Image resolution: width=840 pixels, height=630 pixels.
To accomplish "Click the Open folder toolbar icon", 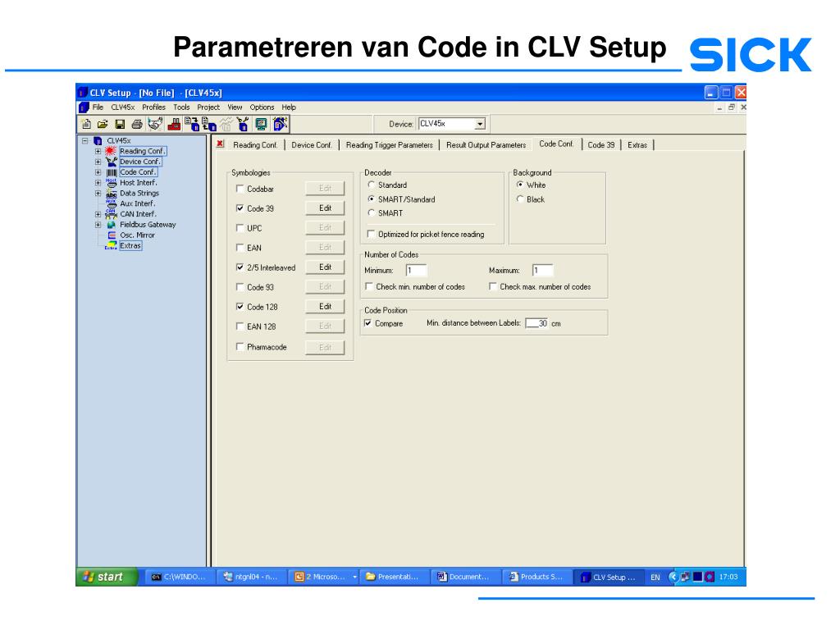I will pos(103,125).
